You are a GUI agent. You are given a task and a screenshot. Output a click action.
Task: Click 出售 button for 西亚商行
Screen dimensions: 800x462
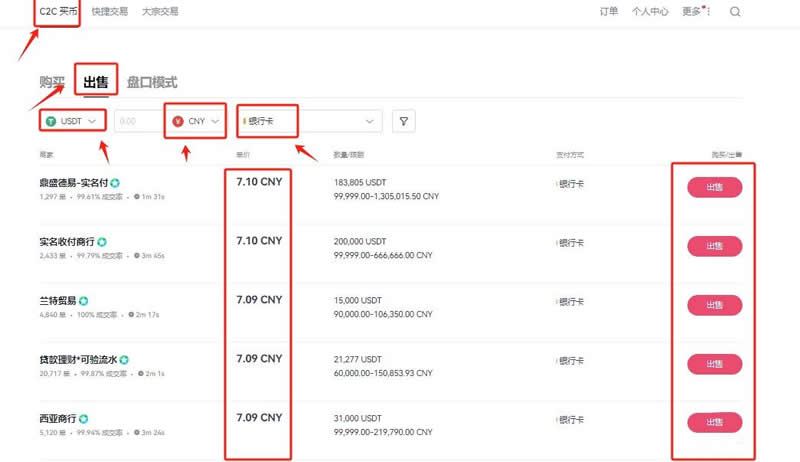pyautogui.click(x=714, y=422)
